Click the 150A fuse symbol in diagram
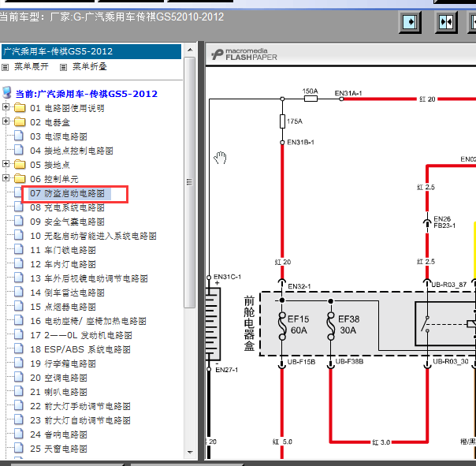476x466 pixels. click(x=311, y=99)
